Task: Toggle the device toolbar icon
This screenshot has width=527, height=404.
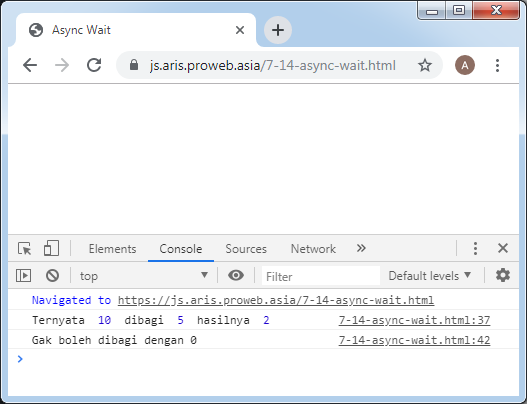Action: coord(51,248)
